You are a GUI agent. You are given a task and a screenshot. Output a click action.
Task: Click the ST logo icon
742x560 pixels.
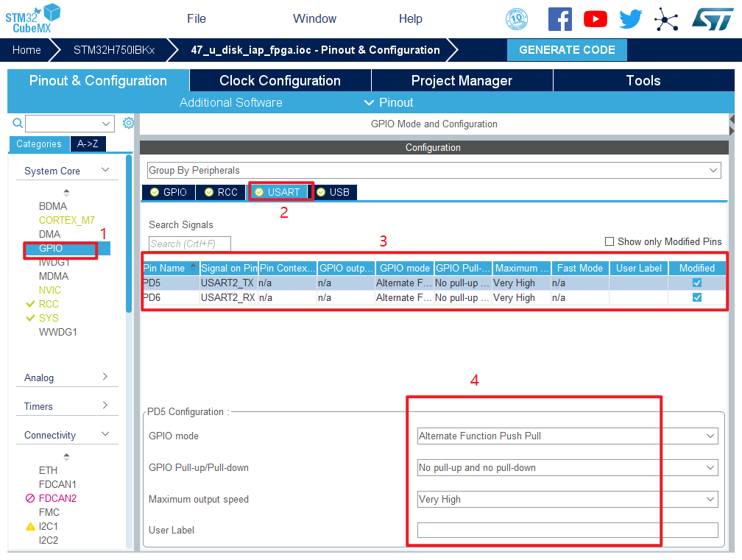(x=712, y=19)
